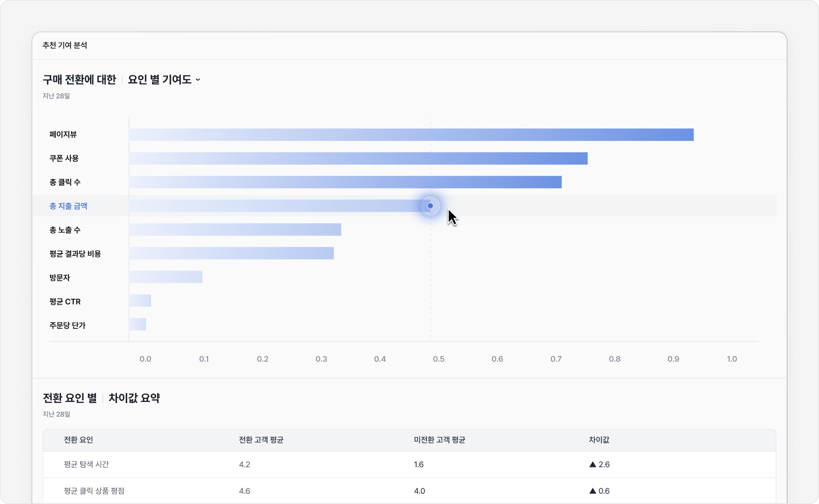This screenshot has height=504, width=819.
Task: Click the 평균 결과당 비용 bar
Action: (231, 253)
